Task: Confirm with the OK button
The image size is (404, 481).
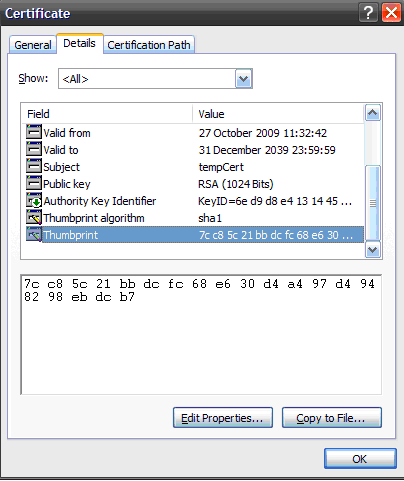Action: (x=360, y=459)
